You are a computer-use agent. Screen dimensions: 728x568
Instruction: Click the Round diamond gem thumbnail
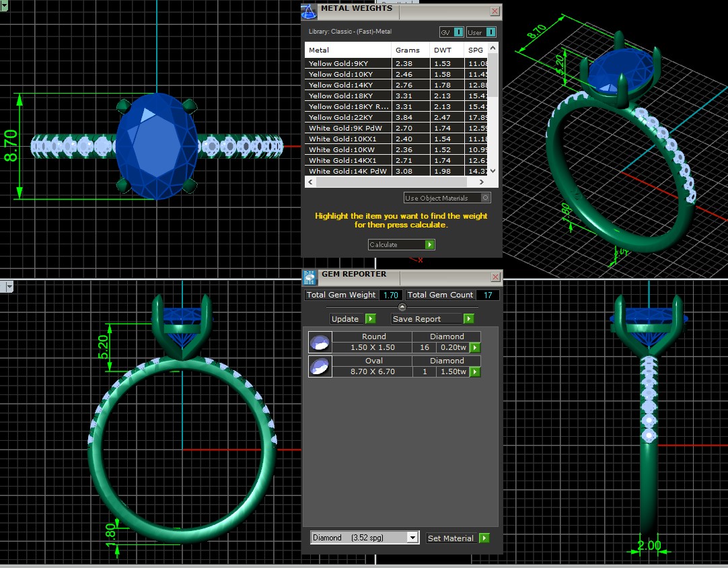pos(320,342)
